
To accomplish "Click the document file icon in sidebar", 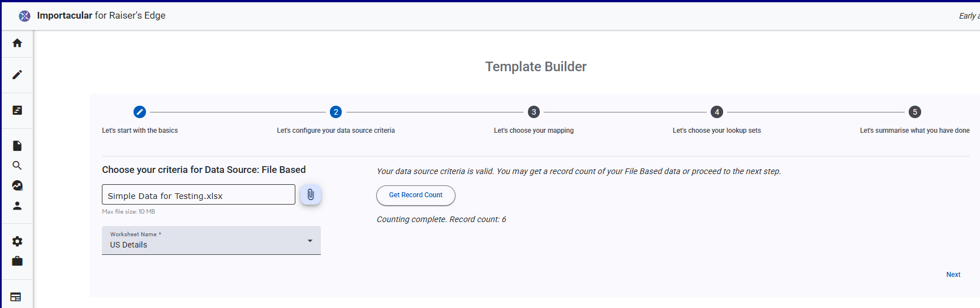I will tap(18, 146).
